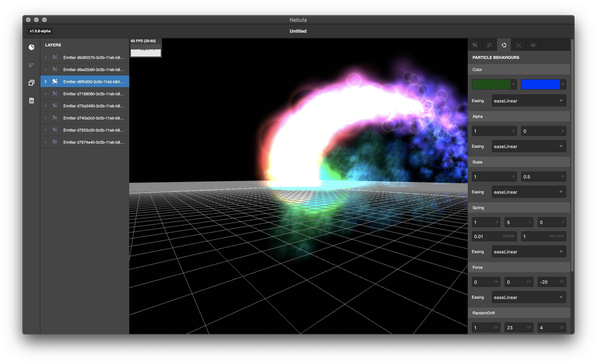Screen dimensions: 597x364
Task: Select Emitter d740a2c0 layer
Action: click(93, 118)
